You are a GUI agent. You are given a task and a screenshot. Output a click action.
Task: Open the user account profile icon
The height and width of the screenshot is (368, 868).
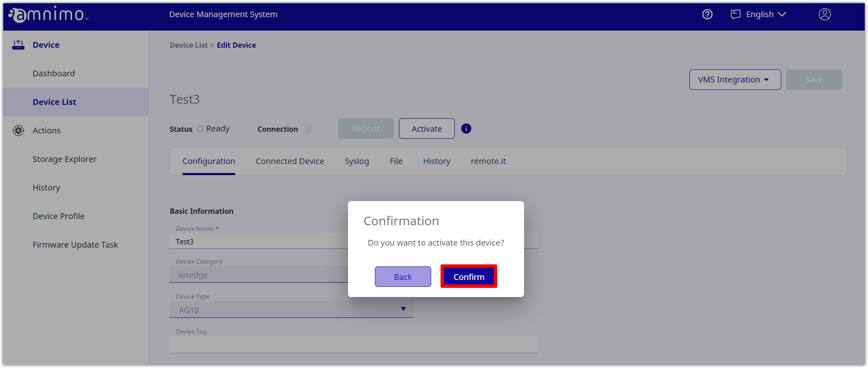point(824,15)
